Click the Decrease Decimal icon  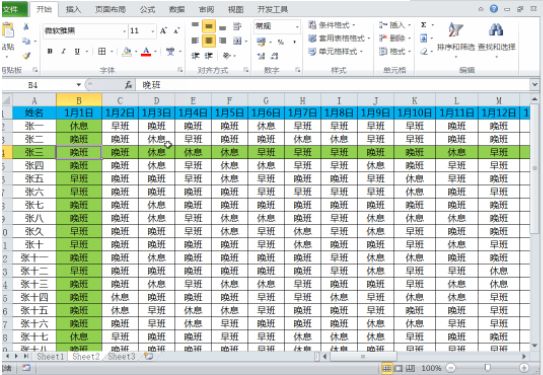pyautogui.click(x=274, y=56)
